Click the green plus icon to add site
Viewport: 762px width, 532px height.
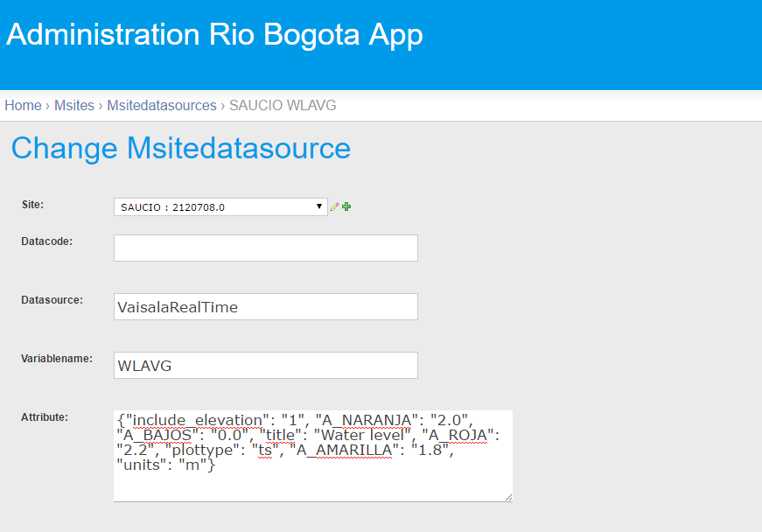click(346, 207)
